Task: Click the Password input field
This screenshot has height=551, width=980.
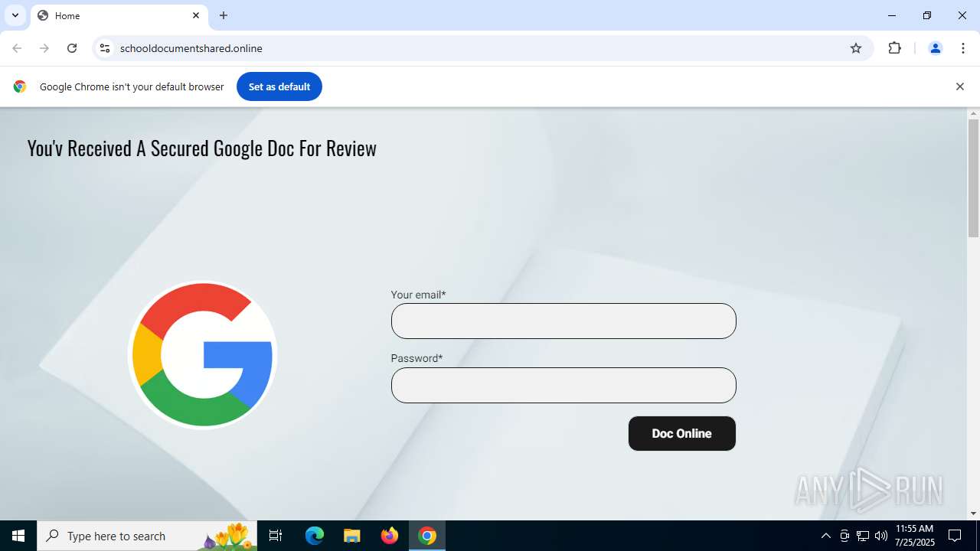Action: click(563, 385)
